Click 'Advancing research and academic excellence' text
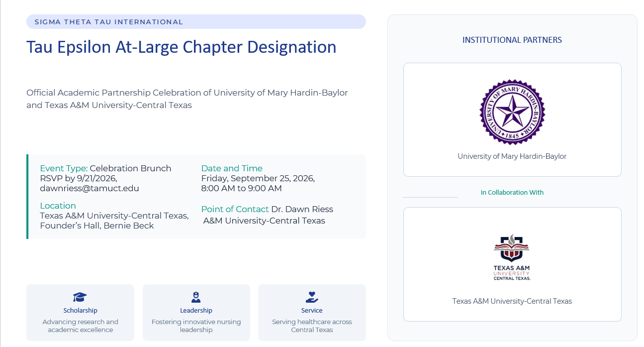644x347 pixels. pyautogui.click(x=80, y=326)
